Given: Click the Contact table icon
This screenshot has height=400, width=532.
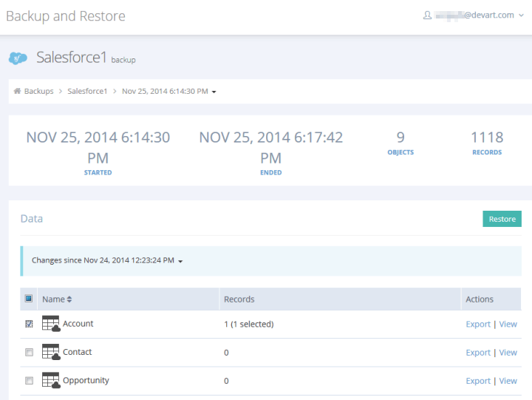Looking at the screenshot, I should pos(51,352).
